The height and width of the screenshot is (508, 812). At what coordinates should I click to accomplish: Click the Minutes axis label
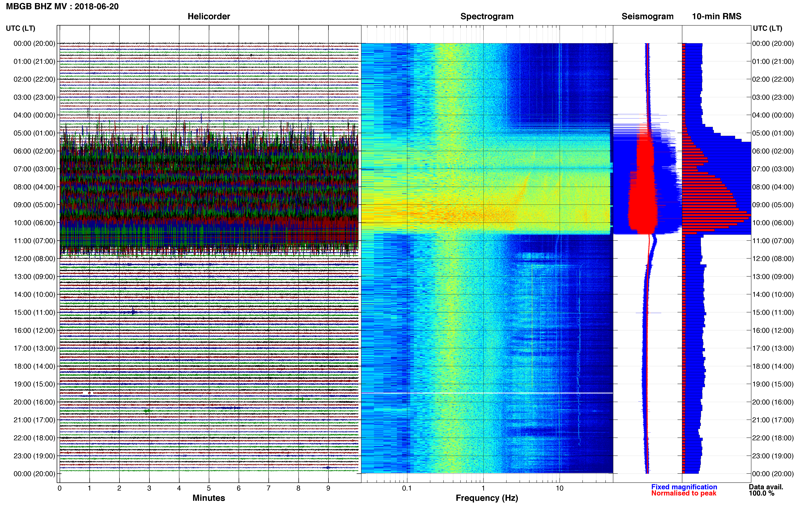click(x=209, y=498)
